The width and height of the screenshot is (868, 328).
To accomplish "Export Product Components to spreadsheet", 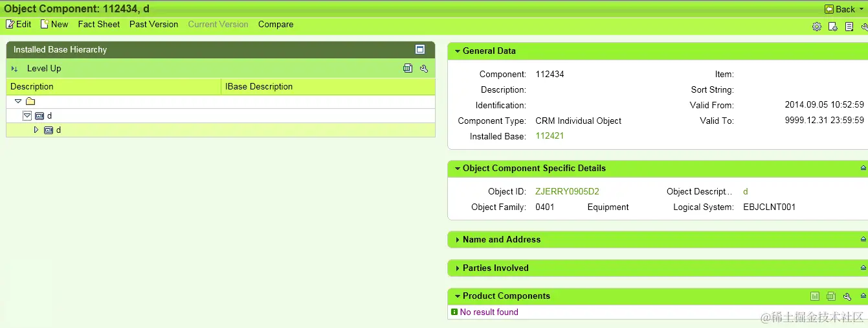I will 831,296.
